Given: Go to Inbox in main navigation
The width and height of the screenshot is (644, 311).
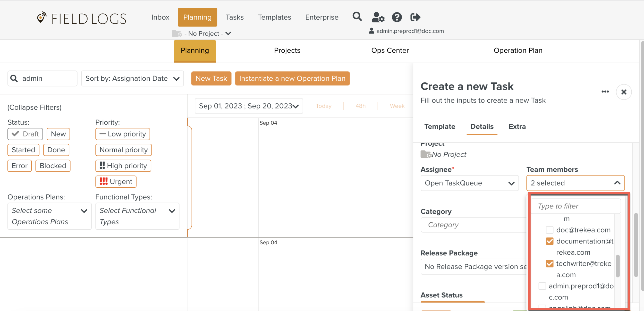Looking at the screenshot, I should pyautogui.click(x=160, y=17).
